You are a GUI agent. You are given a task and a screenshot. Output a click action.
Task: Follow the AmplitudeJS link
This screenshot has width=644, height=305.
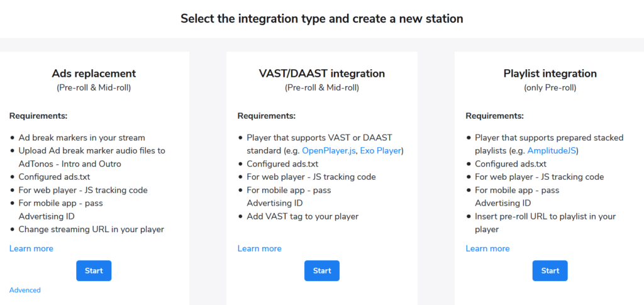(x=551, y=151)
